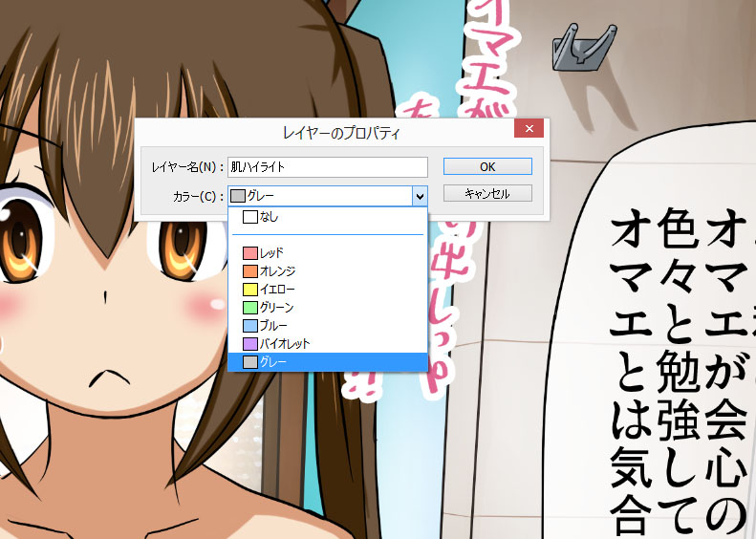Image resolution: width=756 pixels, height=539 pixels.
Task: Select イエロー from the color list
Action: click(x=328, y=290)
